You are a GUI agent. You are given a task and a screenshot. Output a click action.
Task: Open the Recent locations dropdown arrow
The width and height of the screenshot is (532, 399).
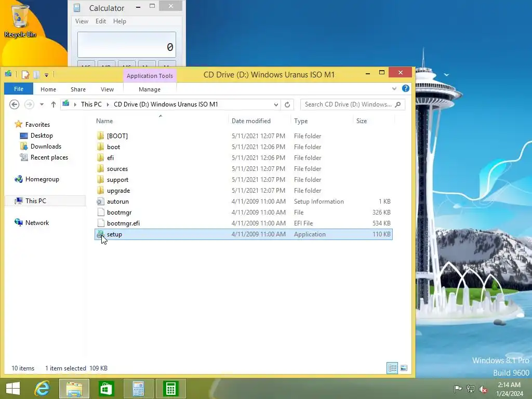[42, 104]
